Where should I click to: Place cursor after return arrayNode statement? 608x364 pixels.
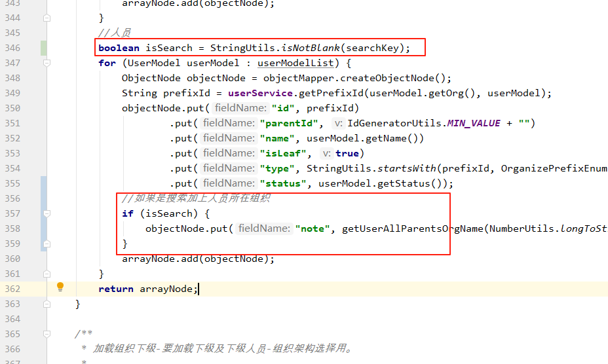tap(198, 289)
